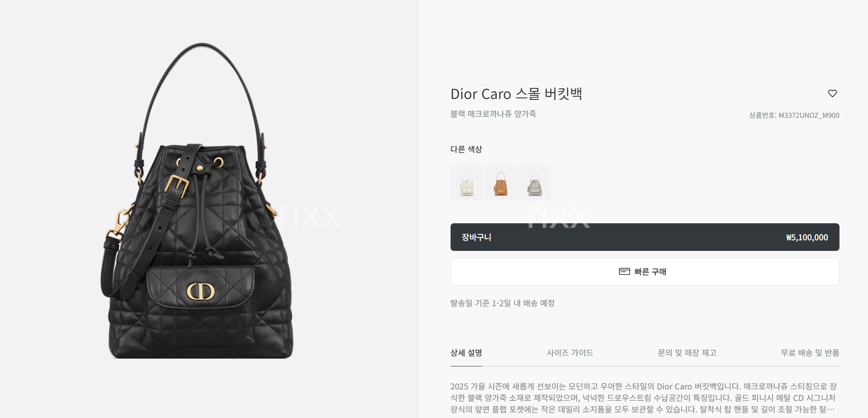This screenshot has height=418, width=868.
Task: Add the bag to wishlist with heart icon
Action: (832, 93)
